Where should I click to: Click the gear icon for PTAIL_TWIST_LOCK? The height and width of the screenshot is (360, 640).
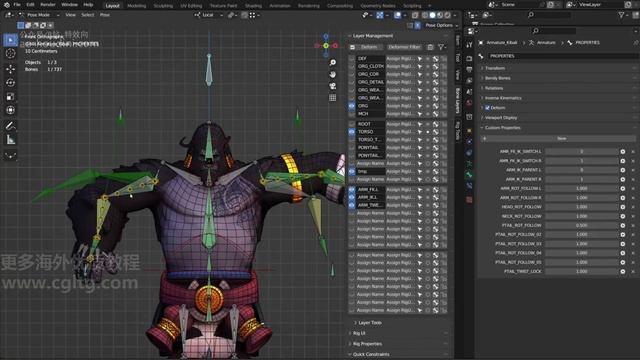[623, 271]
